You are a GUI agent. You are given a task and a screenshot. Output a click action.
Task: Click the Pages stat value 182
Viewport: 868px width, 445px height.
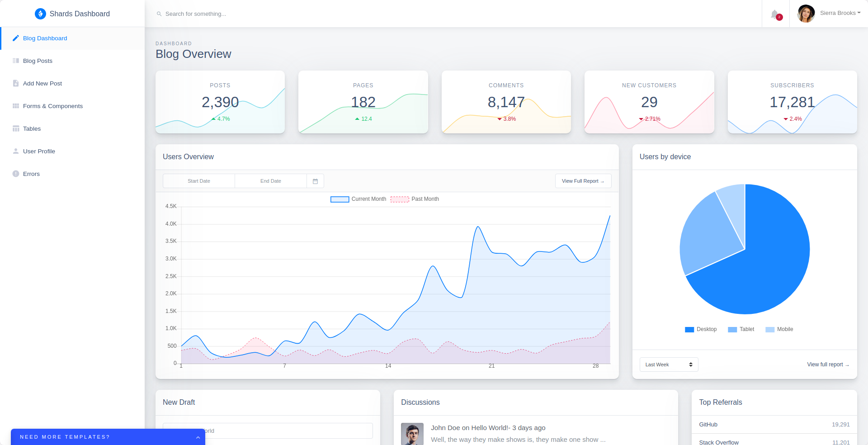[363, 102]
